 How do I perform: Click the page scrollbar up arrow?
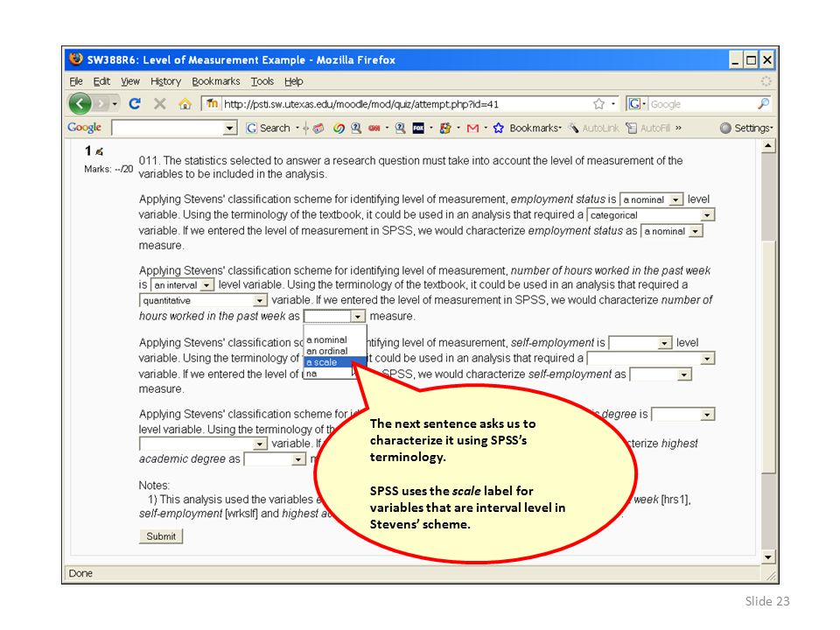click(x=768, y=146)
